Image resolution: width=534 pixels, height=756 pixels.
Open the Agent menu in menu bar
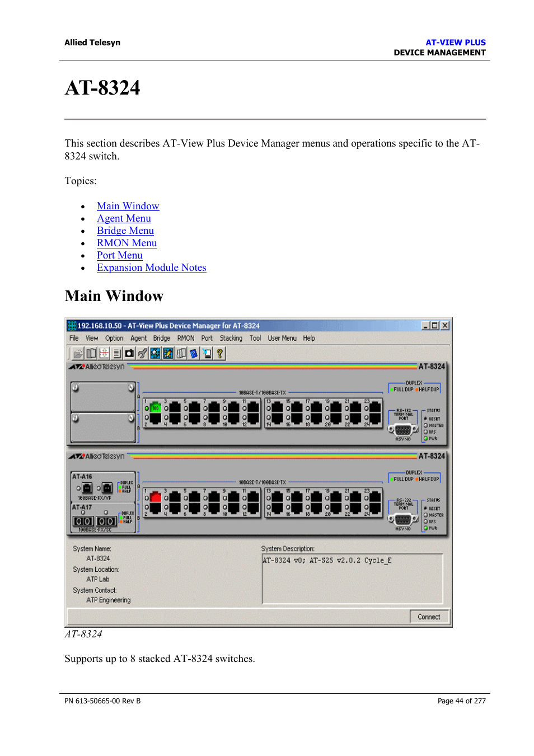(138, 339)
